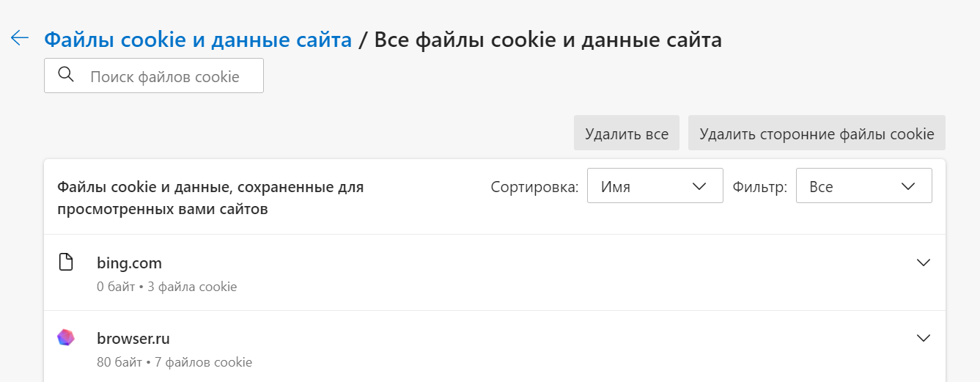Select the bing.com domain name

point(129,262)
